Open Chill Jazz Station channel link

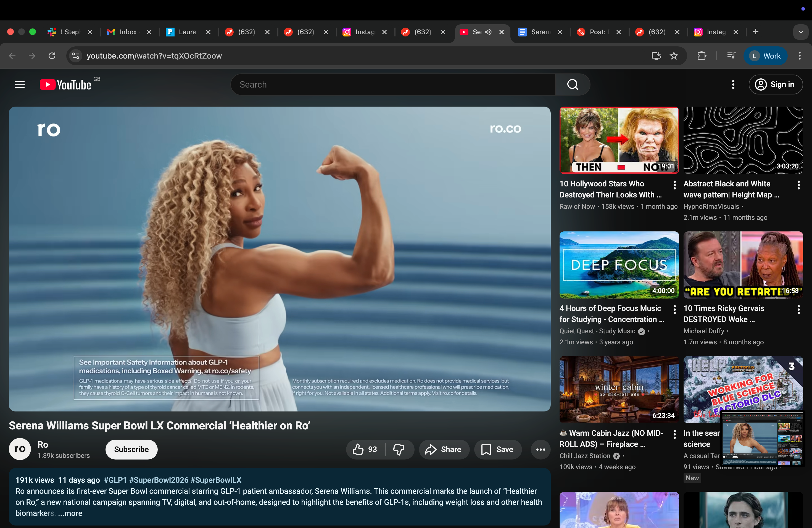click(x=585, y=456)
